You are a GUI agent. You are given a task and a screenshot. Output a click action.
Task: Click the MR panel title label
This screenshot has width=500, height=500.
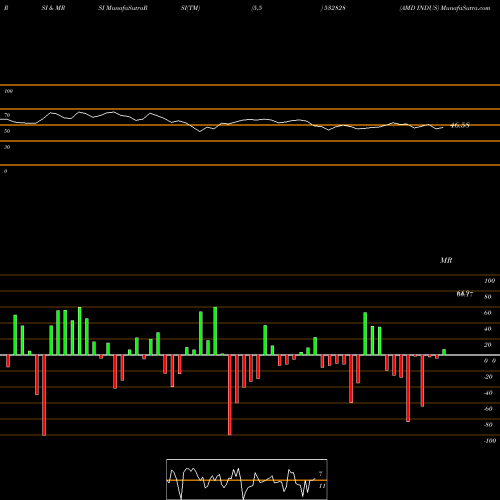(446, 260)
